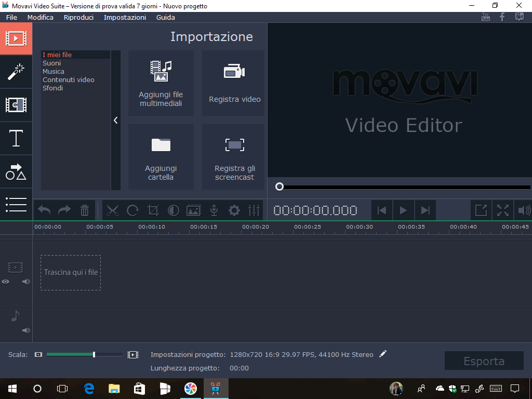The image size is (532, 399).
Task: Skip to next frame
Action: pos(425,211)
